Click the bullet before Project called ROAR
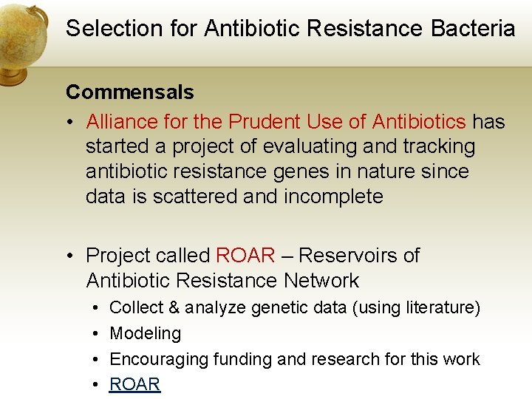This screenshot has width=532, height=399. point(70,255)
